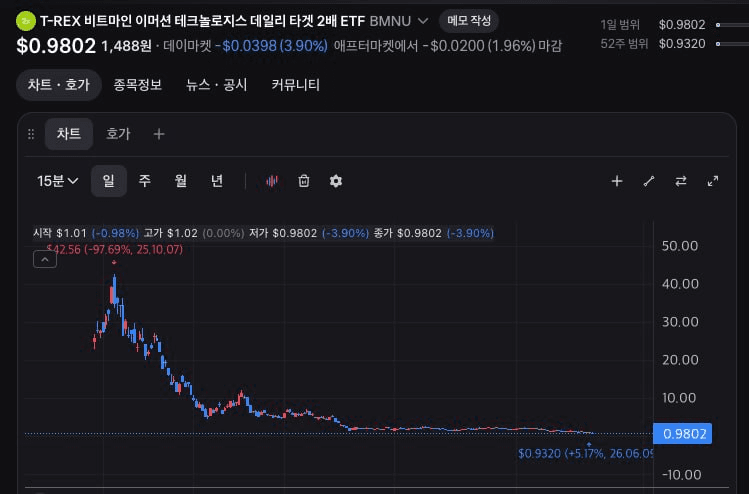Viewport: 749px width, 494px height.
Task: Select the 년 yearly timeframe
Action: coord(217,181)
